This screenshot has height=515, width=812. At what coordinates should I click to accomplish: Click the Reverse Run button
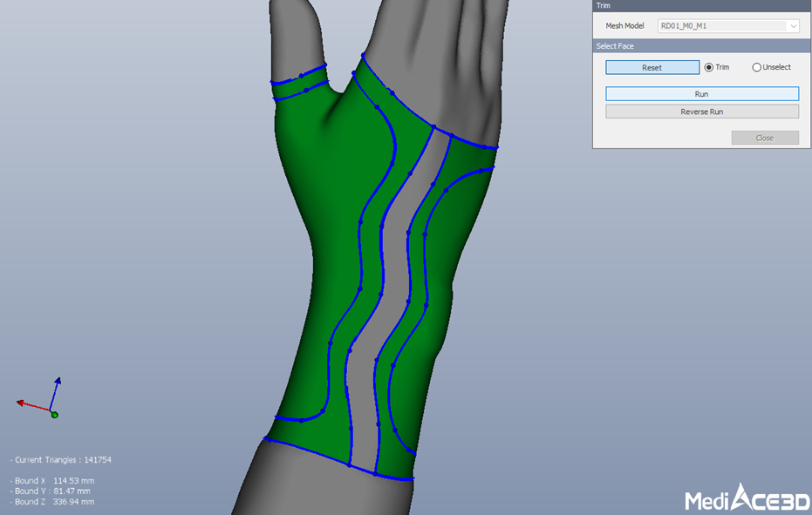pyautogui.click(x=702, y=112)
